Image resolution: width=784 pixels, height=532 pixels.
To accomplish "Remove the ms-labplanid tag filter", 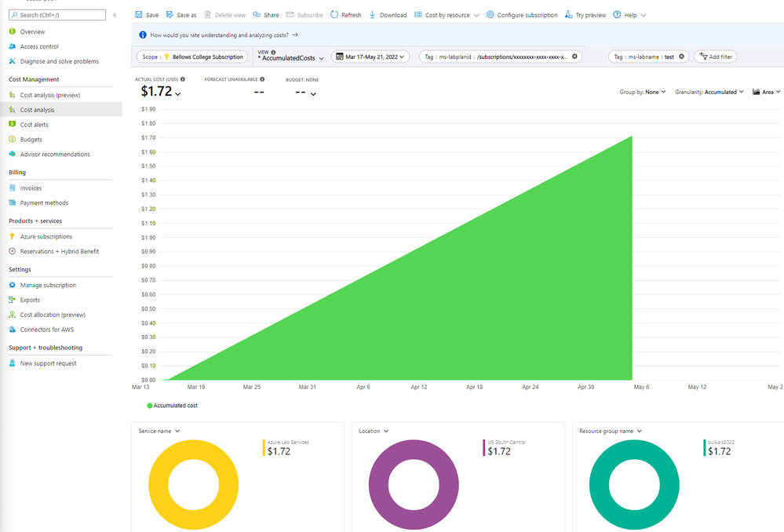I will point(574,56).
